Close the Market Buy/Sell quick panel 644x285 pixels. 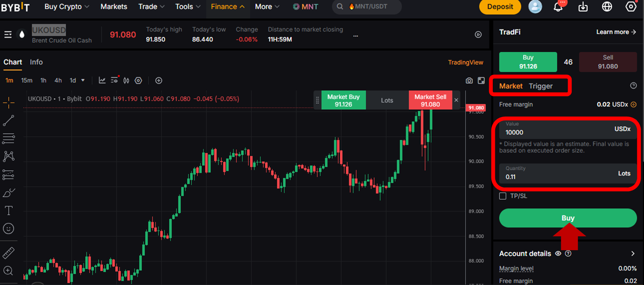pyautogui.click(x=456, y=100)
